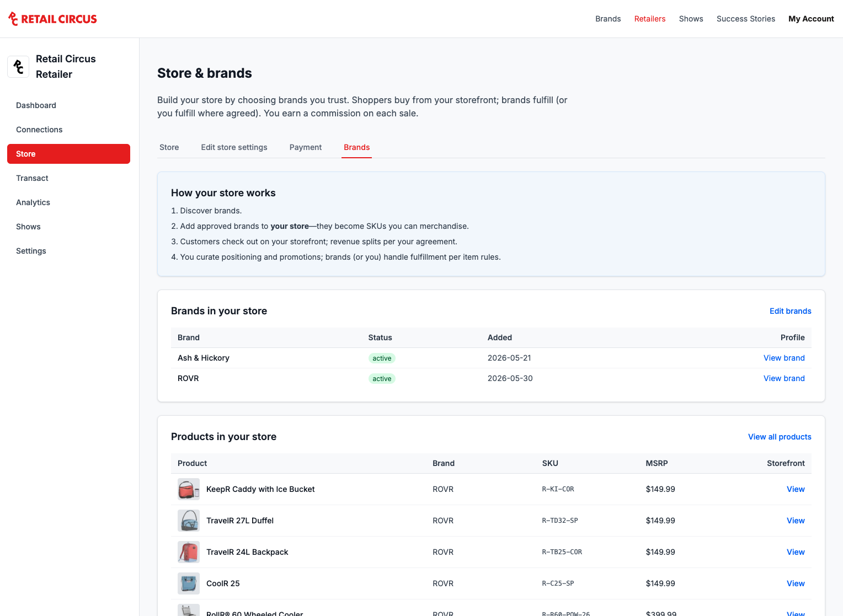843x616 pixels.
Task: Open CoolR 25 product thumbnail
Action: (x=189, y=583)
